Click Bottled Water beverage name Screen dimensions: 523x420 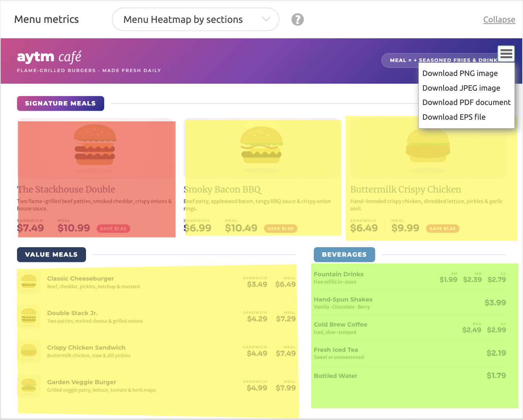click(x=335, y=376)
